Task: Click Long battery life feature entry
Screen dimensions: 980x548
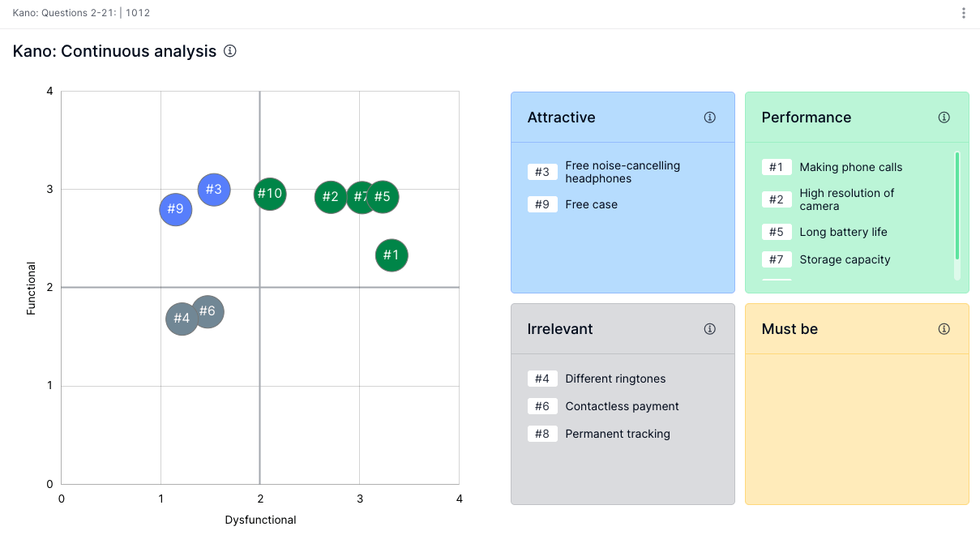Action: click(x=843, y=232)
